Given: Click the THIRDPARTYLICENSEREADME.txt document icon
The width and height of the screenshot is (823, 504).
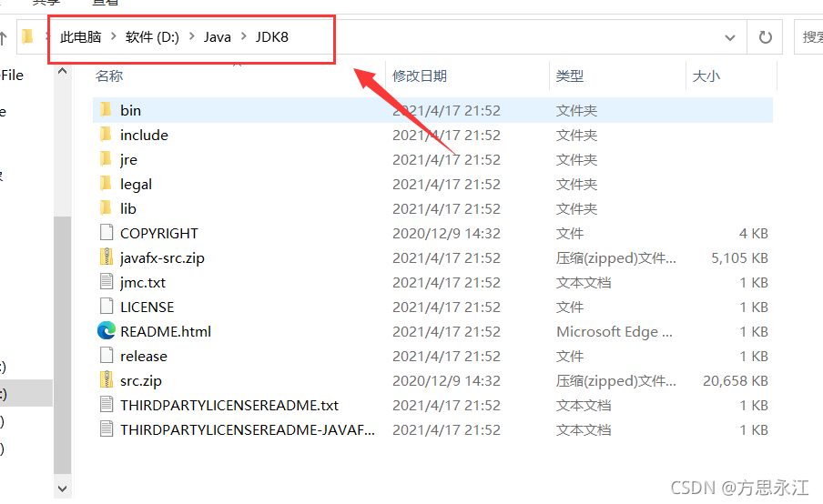Looking at the screenshot, I should (x=107, y=405).
